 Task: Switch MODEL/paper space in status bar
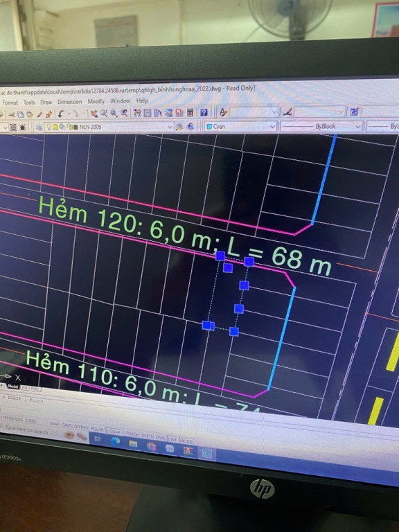(187, 441)
